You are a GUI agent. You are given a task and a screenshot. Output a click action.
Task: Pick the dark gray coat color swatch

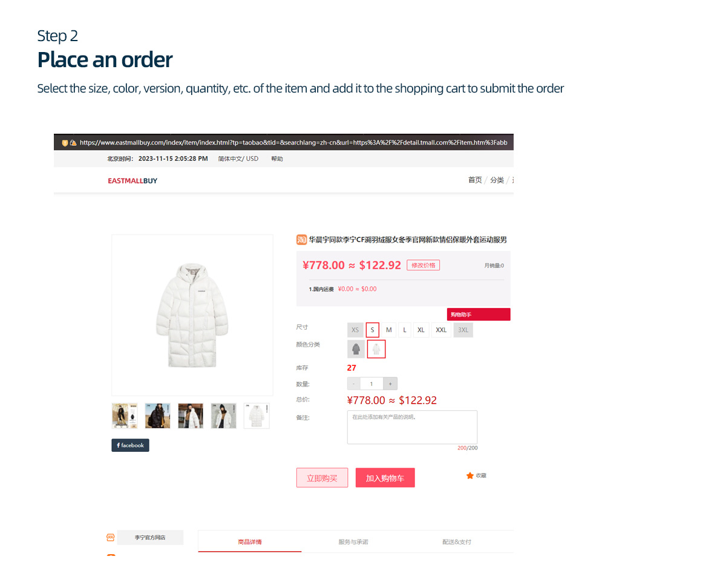(356, 349)
